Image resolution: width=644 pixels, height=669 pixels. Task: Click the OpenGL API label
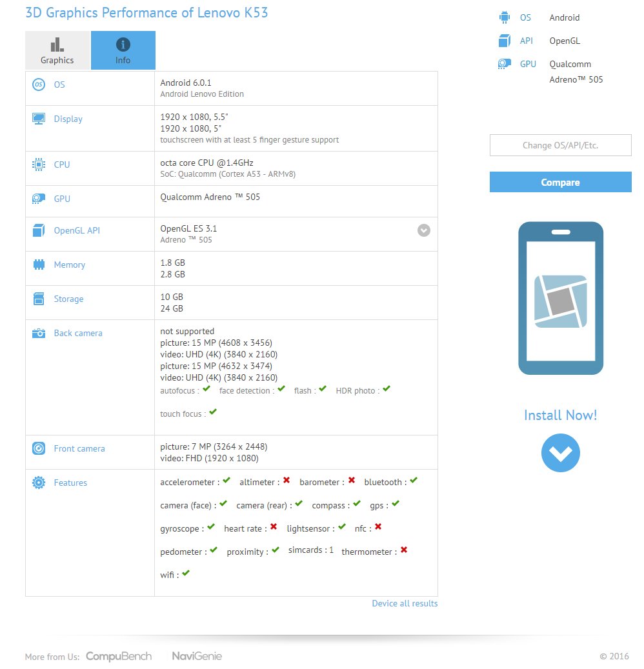(77, 231)
